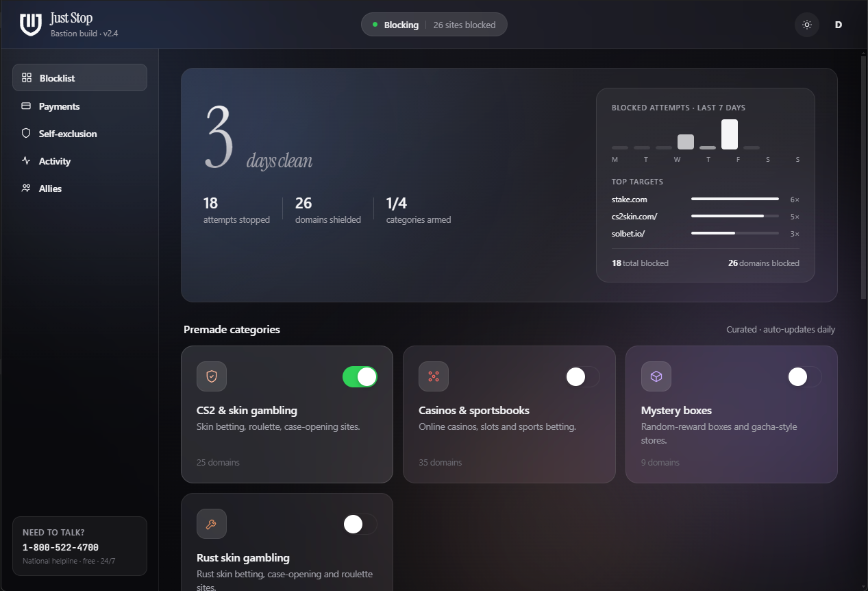Disable the CS2 & skin gambling toggle
Viewport: 868px width, 591px height.
[x=360, y=376]
